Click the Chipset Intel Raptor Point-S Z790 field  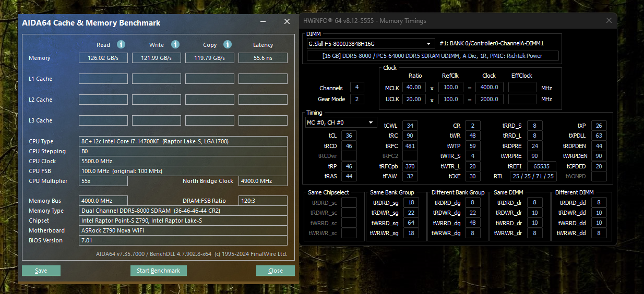tap(183, 220)
